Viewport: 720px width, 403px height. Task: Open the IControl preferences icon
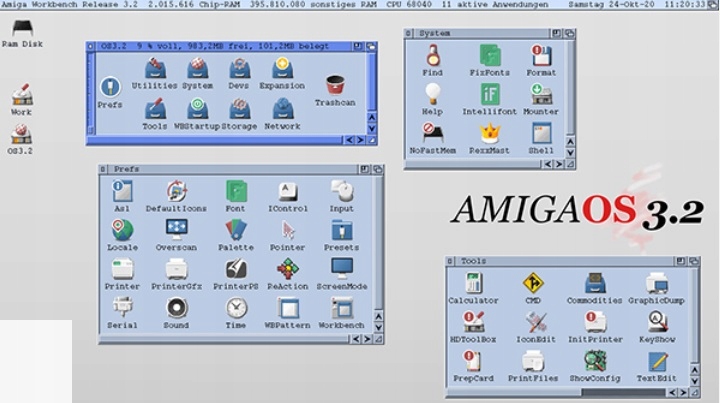click(288, 191)
